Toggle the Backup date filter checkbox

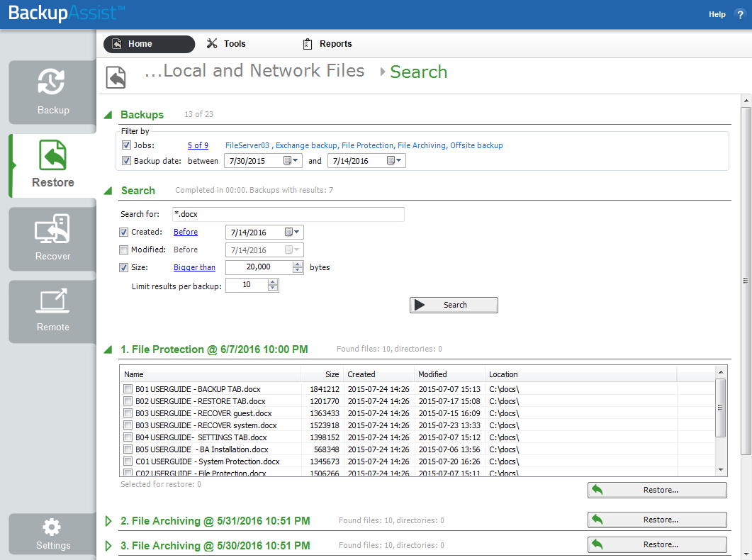pyautogui.click(x=126, y=161)
